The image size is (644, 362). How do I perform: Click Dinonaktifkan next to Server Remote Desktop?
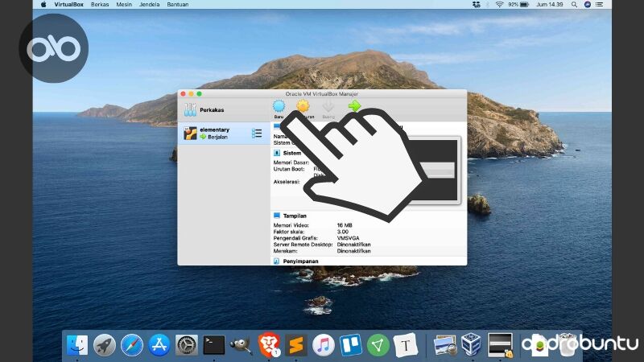(x=353, y=245)
